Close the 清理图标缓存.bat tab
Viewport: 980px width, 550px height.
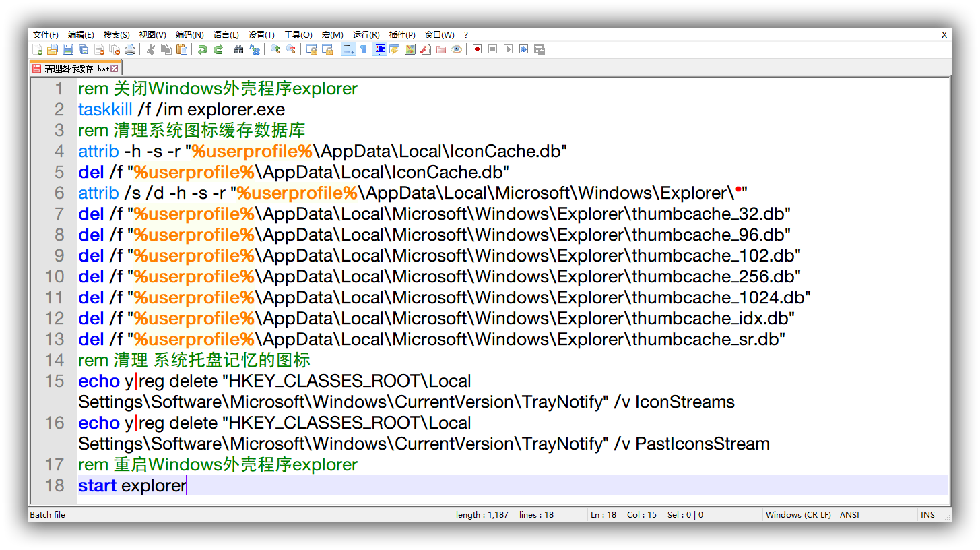click(115, 69)
